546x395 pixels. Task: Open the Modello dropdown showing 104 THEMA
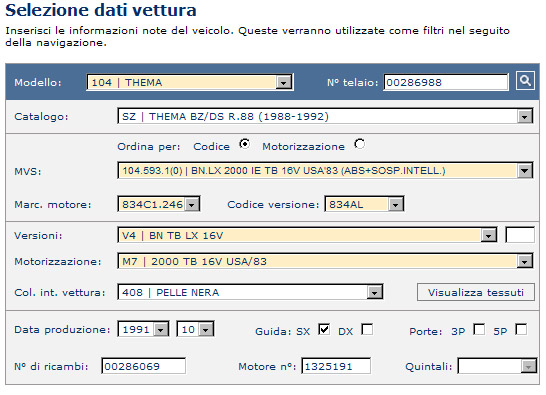pos(190,83)
